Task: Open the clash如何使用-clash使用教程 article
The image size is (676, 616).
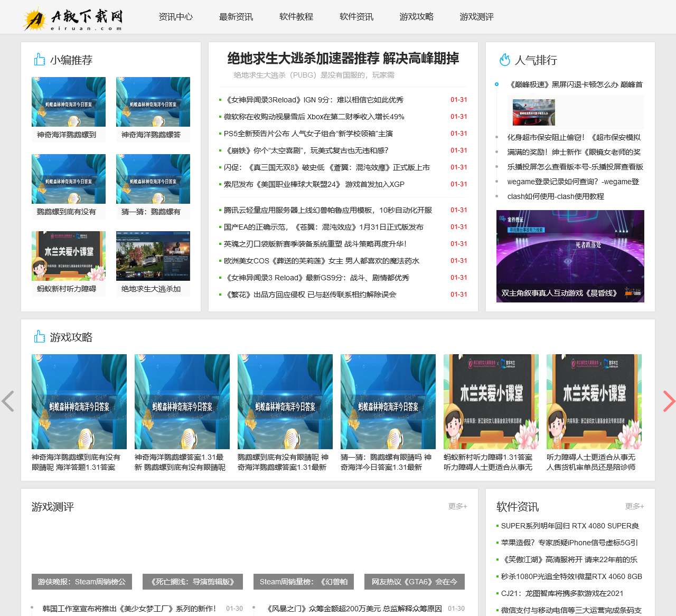Action: pos(556,196)
